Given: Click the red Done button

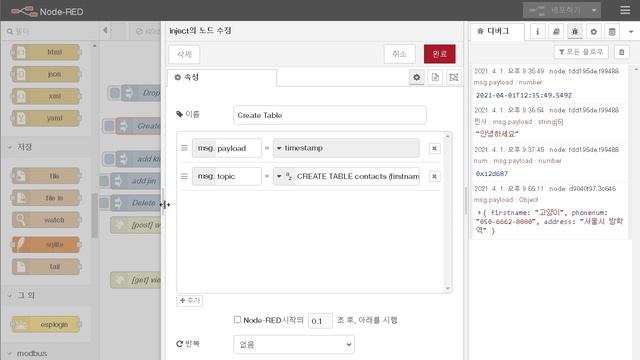Looking at the screenshot, I should tap(440, 54).
